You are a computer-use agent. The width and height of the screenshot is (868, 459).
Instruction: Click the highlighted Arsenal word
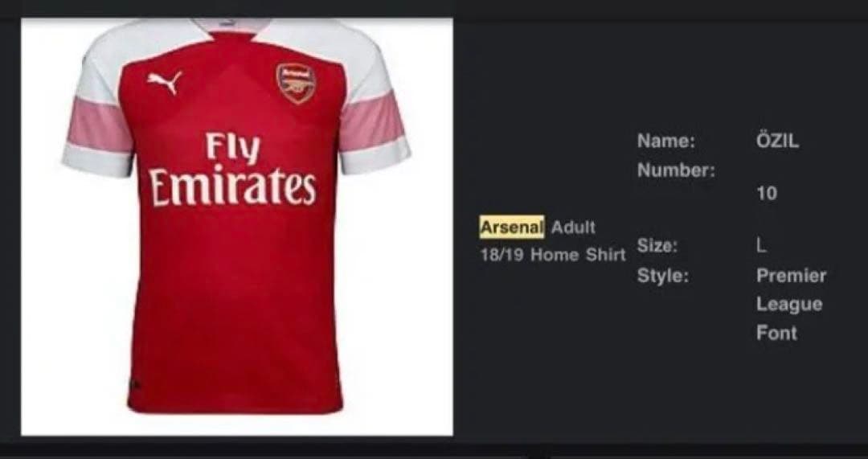[x=512, y=227]
